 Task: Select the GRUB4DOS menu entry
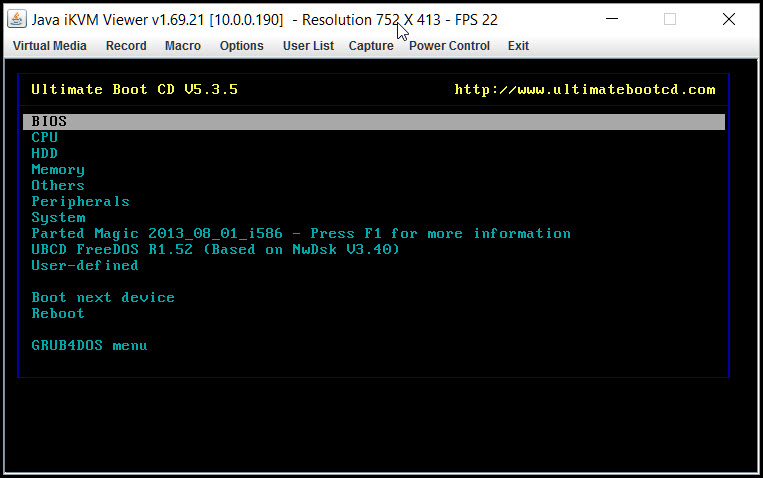[89, 346]
